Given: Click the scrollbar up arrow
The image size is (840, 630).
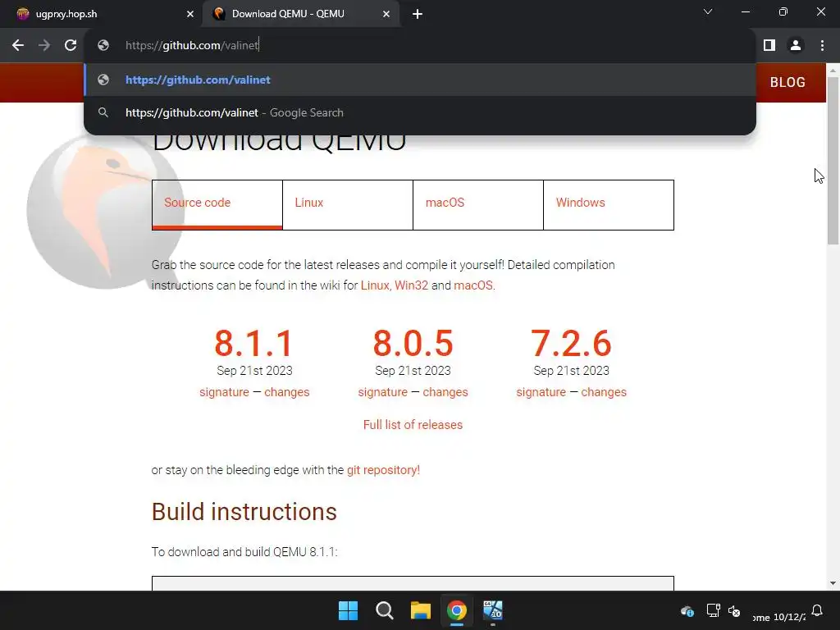Looking at the screenshot, I should (833, 71).
